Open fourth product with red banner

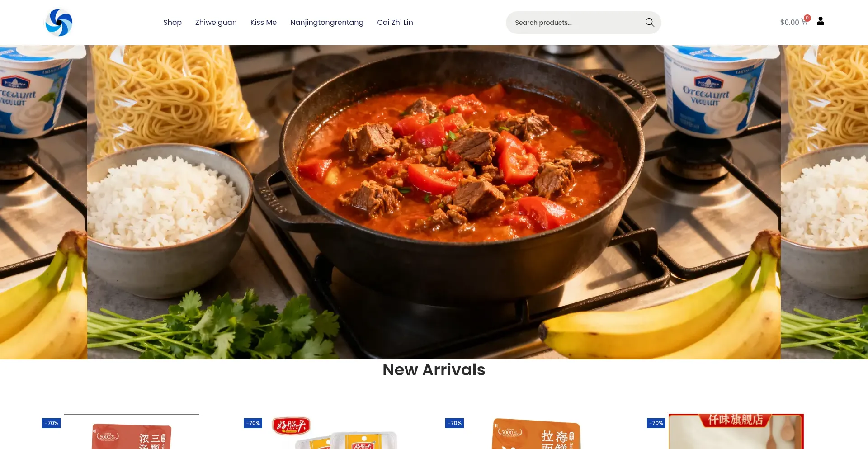(x=736, y=431)
